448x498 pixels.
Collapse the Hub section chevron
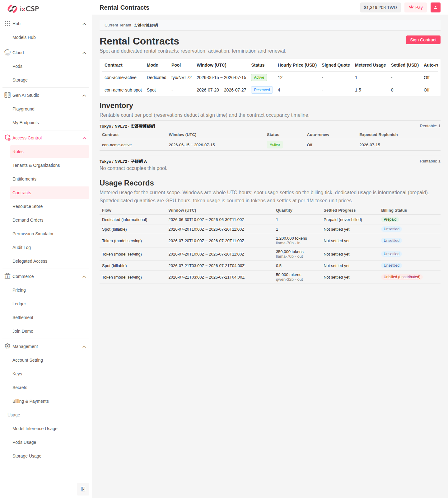[84, 24]
